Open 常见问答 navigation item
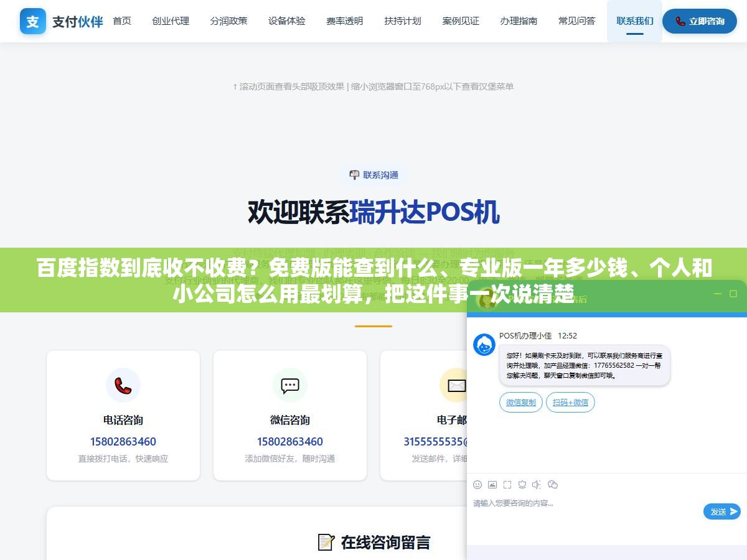 coord(577,21)
